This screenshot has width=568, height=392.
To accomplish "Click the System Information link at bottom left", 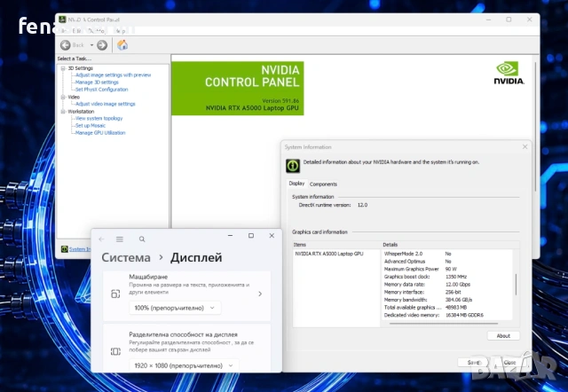I will [x=80, y=249].
